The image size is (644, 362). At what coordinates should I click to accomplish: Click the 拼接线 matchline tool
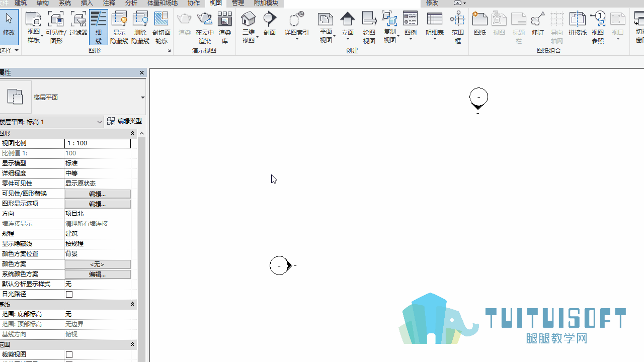pos(578,24)
